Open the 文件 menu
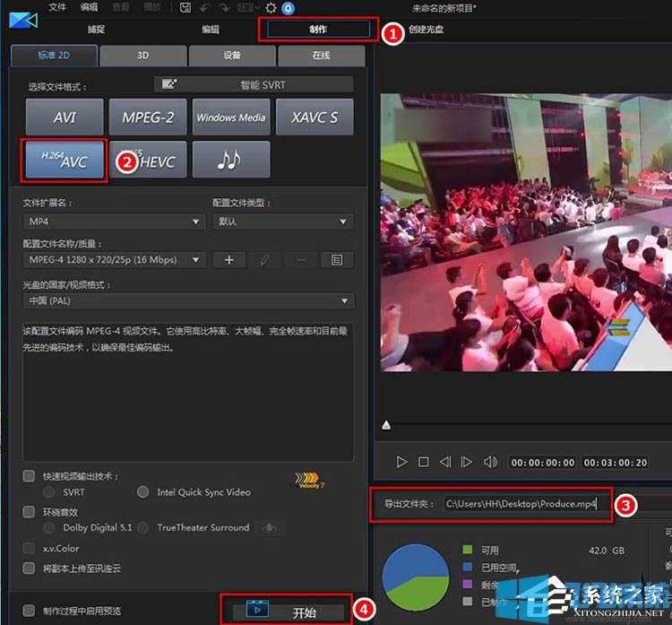This screenshot has height=625, width=672. click(57, 7)
